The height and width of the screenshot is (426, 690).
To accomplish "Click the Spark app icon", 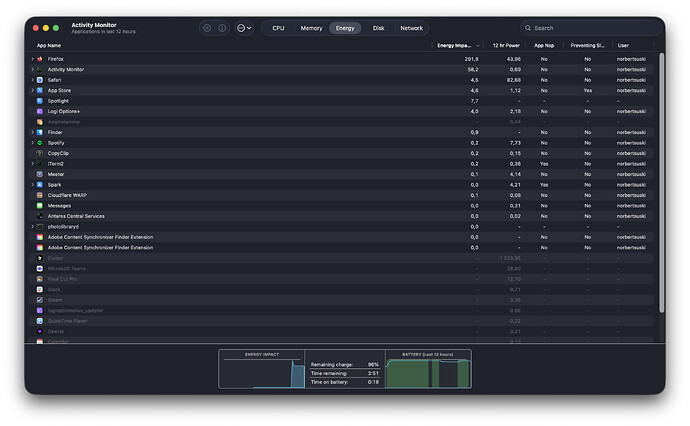I will point(40,185).
